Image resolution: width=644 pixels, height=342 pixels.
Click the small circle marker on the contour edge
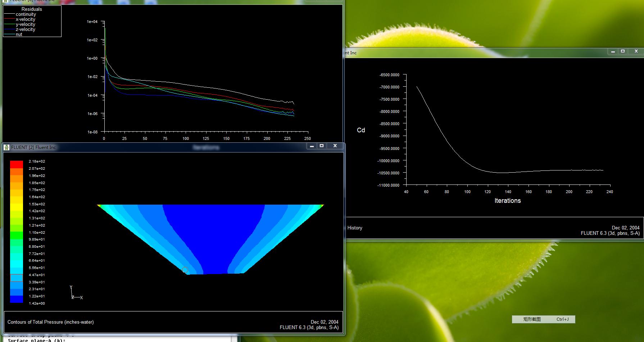pyautogui.click(x=185, y=270)
